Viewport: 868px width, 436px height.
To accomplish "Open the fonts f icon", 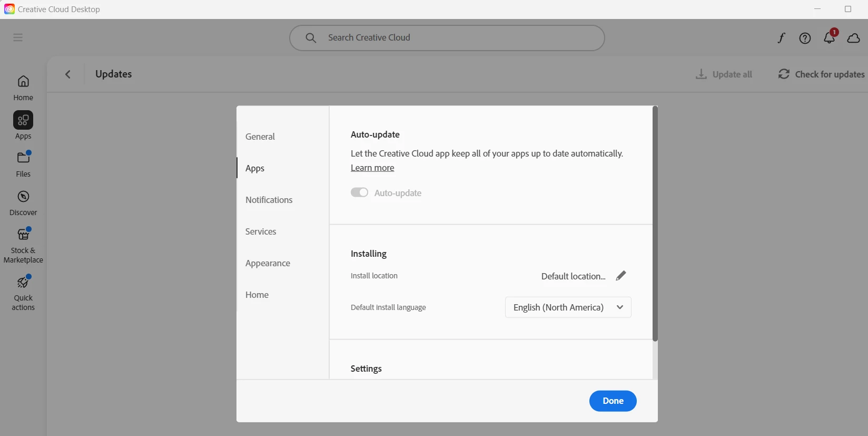I will pos(782,38).
